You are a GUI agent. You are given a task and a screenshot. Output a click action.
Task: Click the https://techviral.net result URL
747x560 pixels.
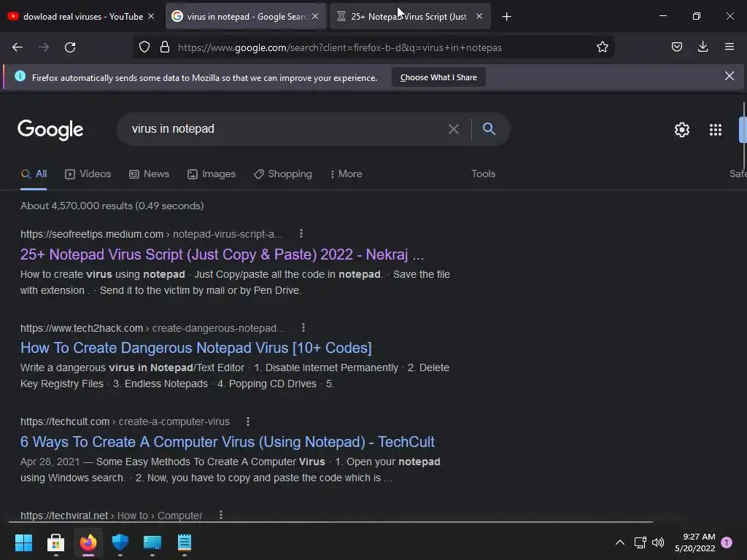111,516
